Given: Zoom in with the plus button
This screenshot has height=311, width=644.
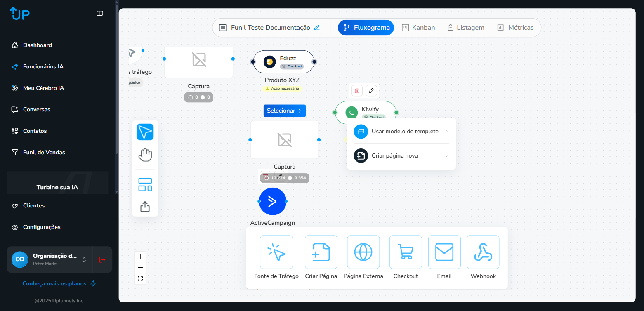Looking at the screenshot, I should (140, 257).
